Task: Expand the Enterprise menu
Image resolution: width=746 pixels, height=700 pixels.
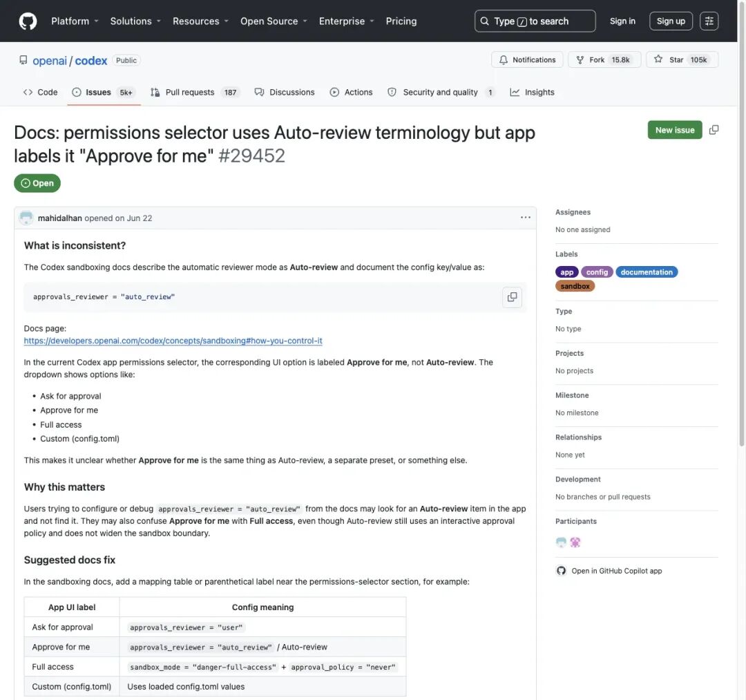Action: click(x=346, y=21)
